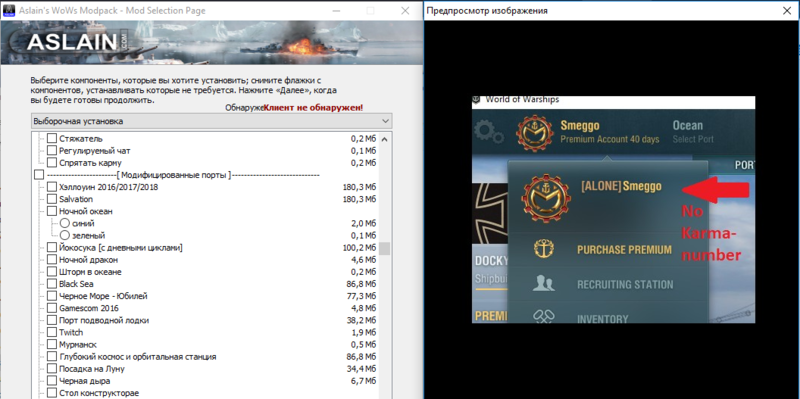Screen dimensions: 800x399
Task: Click the large emblem next to [ALONE] Smeggo
Action: click(x=544, y=198)
